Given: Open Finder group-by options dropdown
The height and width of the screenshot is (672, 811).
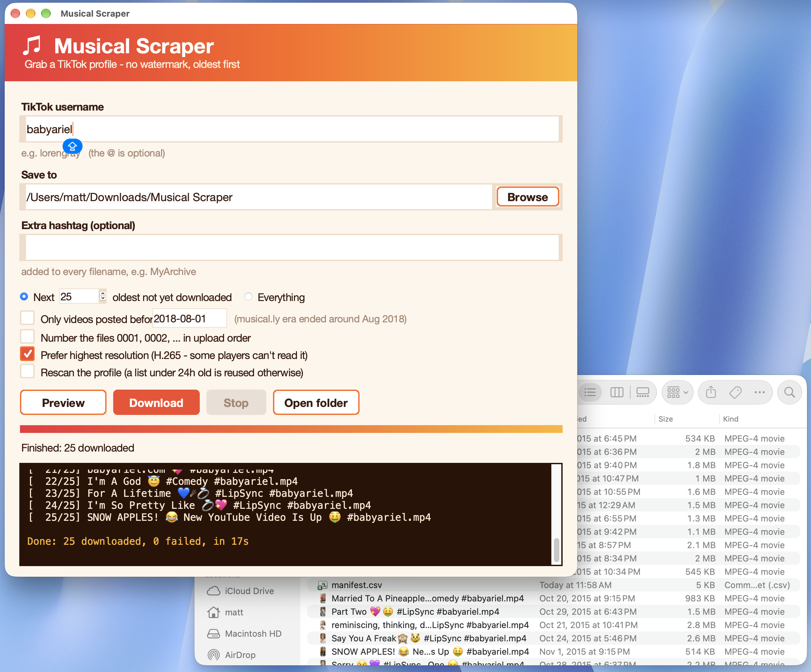Looking at the screenshot, I should [678, 392].
